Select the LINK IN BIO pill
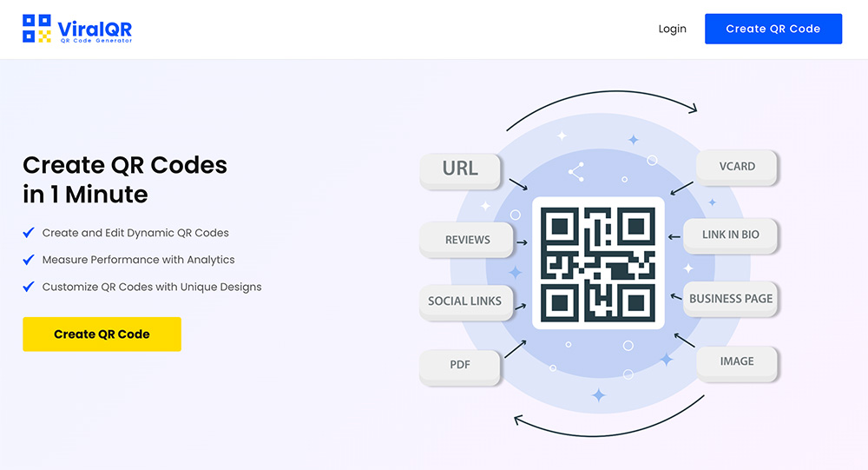The image size is (868, 470). [730, 235]
